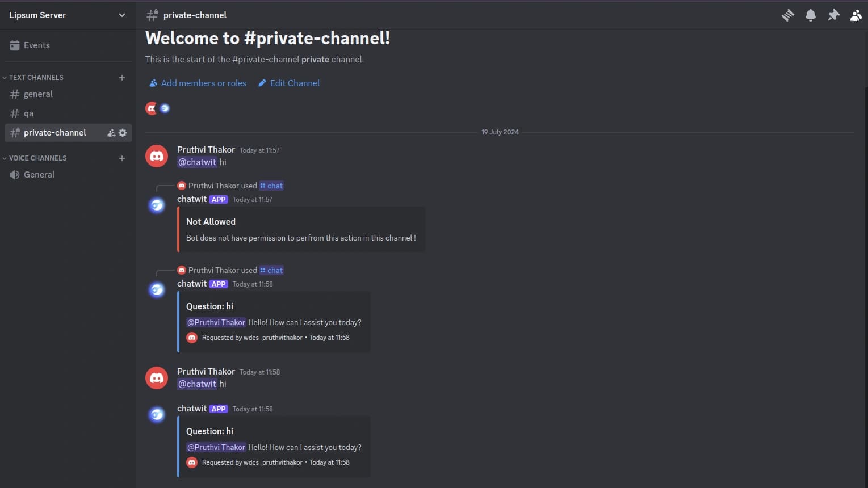The width and height of the screenshot is (868, 488).
Task: Click Pruthvi Thakor's name on the 11:57 message
Action: click(x=206, y=150)
